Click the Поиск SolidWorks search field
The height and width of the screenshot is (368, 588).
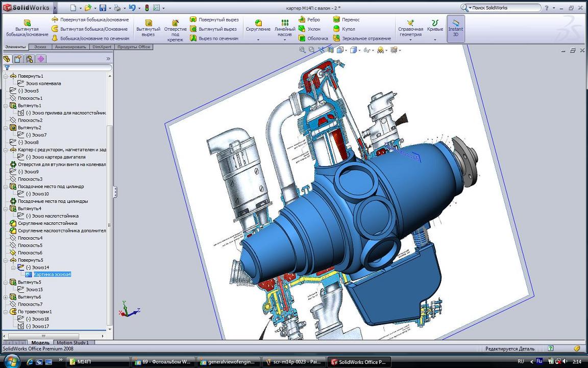click(x=504, y=8)
